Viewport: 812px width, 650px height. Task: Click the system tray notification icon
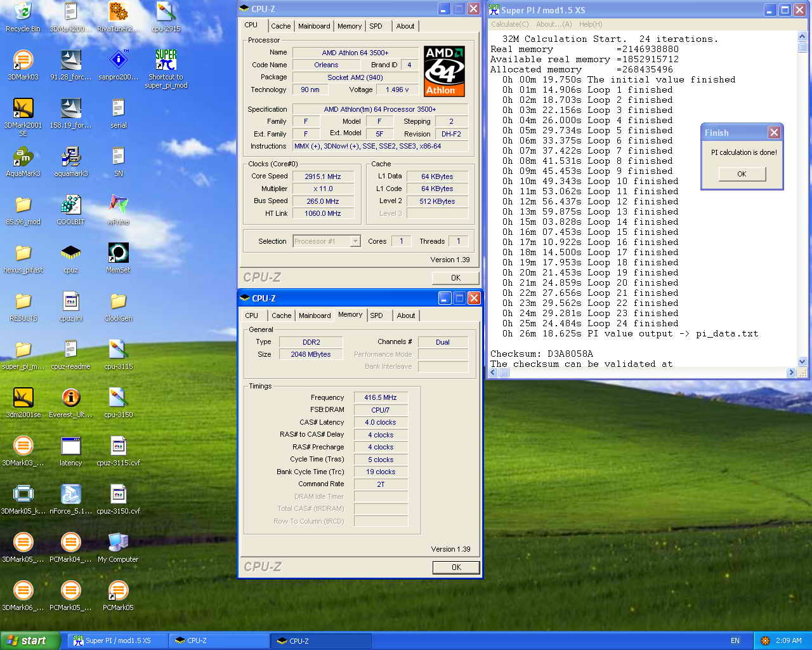(765, 640)
